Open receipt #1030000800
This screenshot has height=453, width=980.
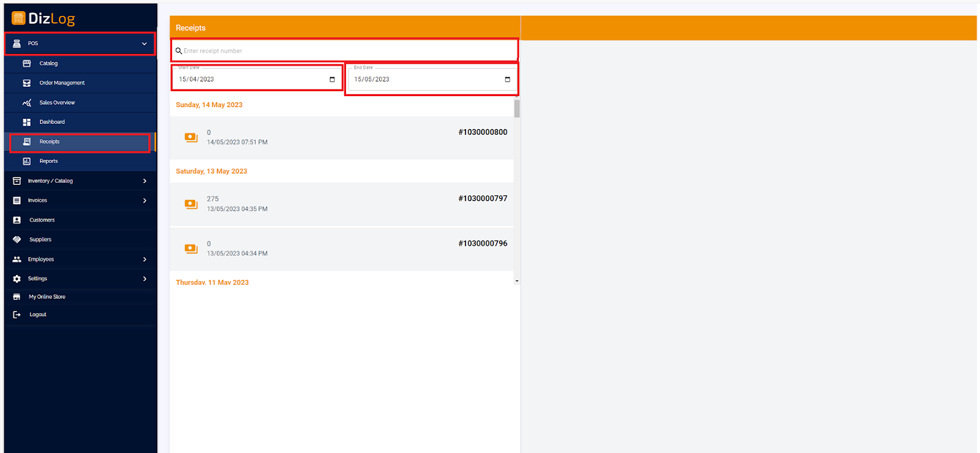pos(342,138)
